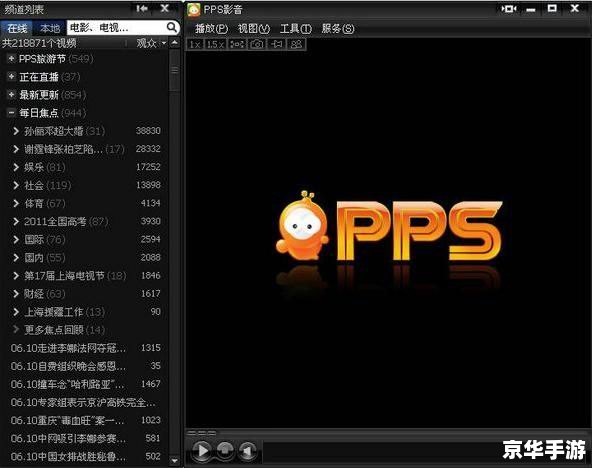Screen dimensions: 592x468
Task: Expand the 财经 subcategory
Action: coord(16,294)
